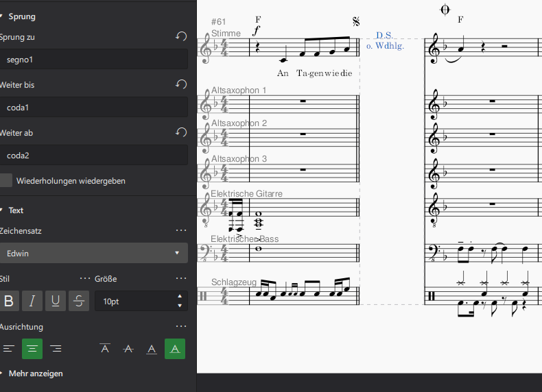Set vertical alignment to top
Viewport: 542px width, 392px height.
pyautogui.click(x=105, y=349)
